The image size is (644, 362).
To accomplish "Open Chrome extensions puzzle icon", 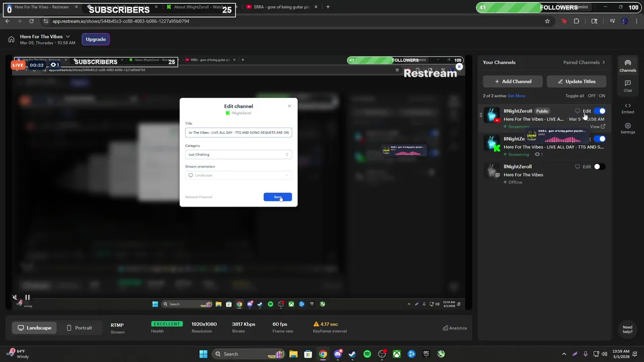I will coord(577,21).
